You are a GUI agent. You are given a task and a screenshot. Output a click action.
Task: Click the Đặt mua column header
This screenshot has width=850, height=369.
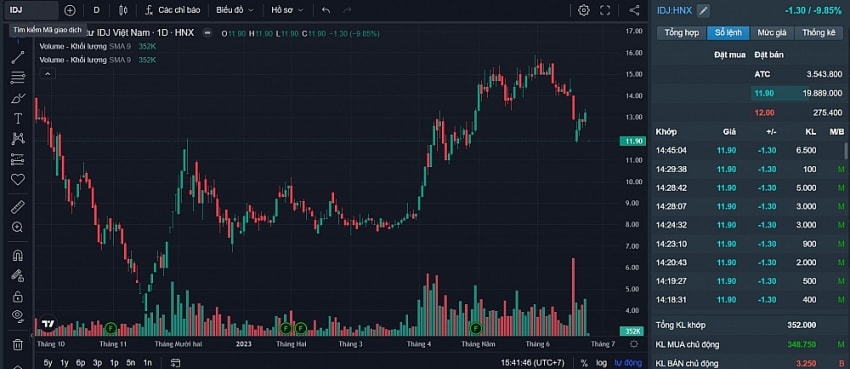729,55
